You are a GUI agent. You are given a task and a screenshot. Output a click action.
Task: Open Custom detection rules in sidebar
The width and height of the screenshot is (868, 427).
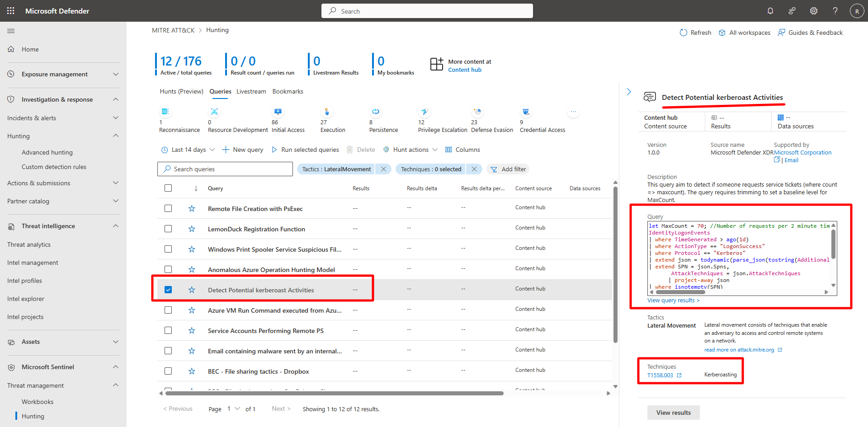pyautogui.click(x=54, y=167)
